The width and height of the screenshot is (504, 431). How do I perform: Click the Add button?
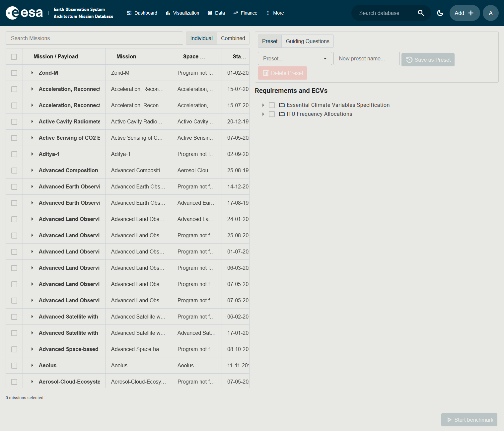pyautogui.click(x=465, y=13)
